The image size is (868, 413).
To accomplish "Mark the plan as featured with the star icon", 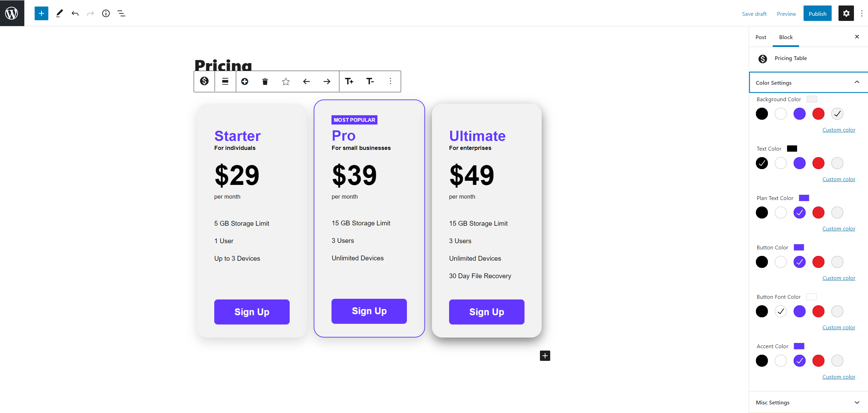I will (x=286, y=81).
